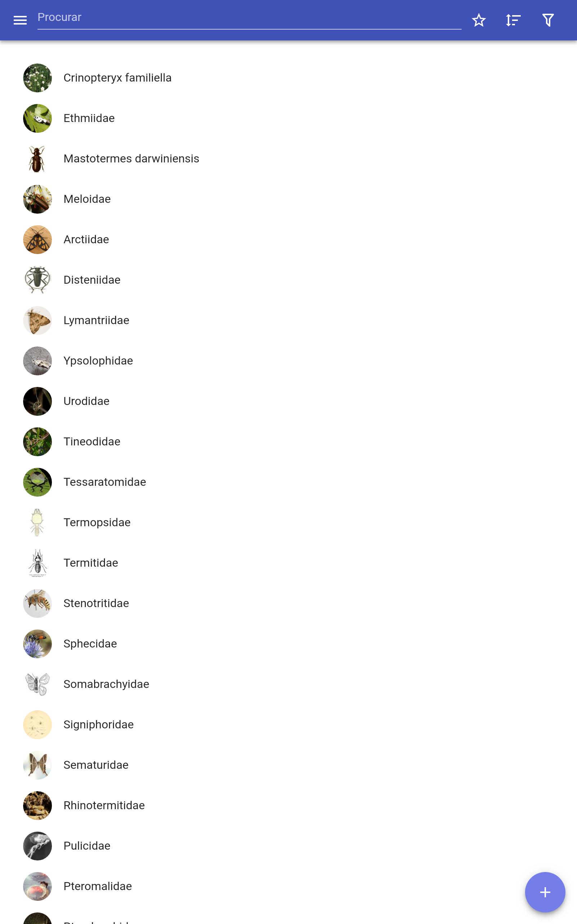Choose Ypsolophidae from the list

(x=288, y=361)
